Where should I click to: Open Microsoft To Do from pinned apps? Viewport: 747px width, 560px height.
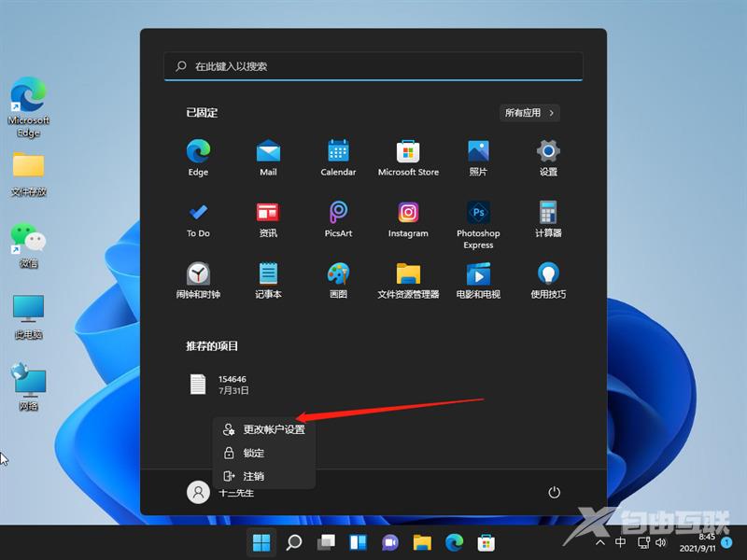[x=198, y=217]
